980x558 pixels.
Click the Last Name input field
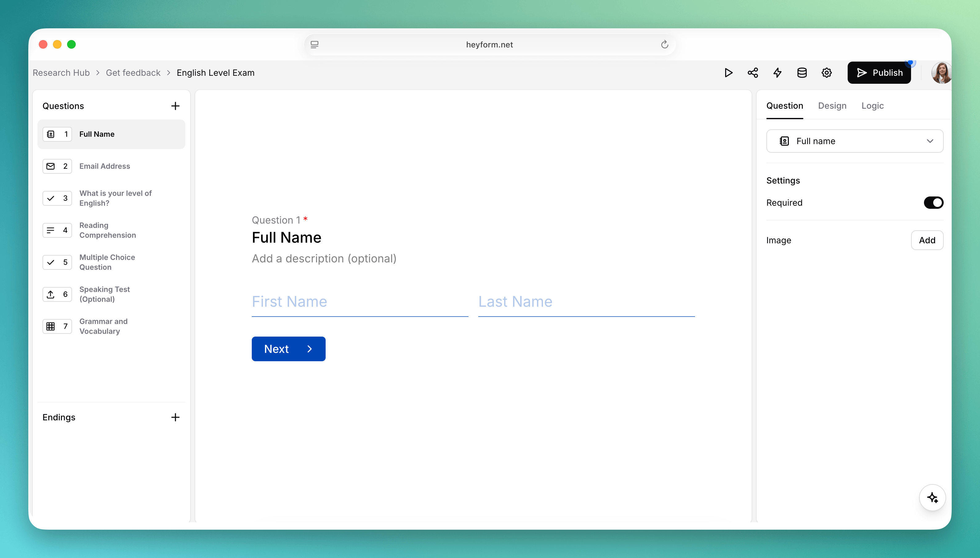pyautogui.click(x=586, y=302)
